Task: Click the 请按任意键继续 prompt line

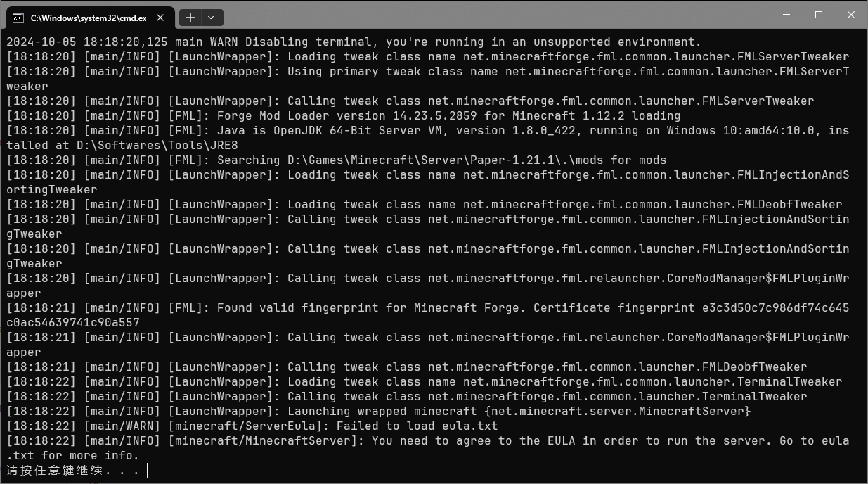Action: click(73, 470)
